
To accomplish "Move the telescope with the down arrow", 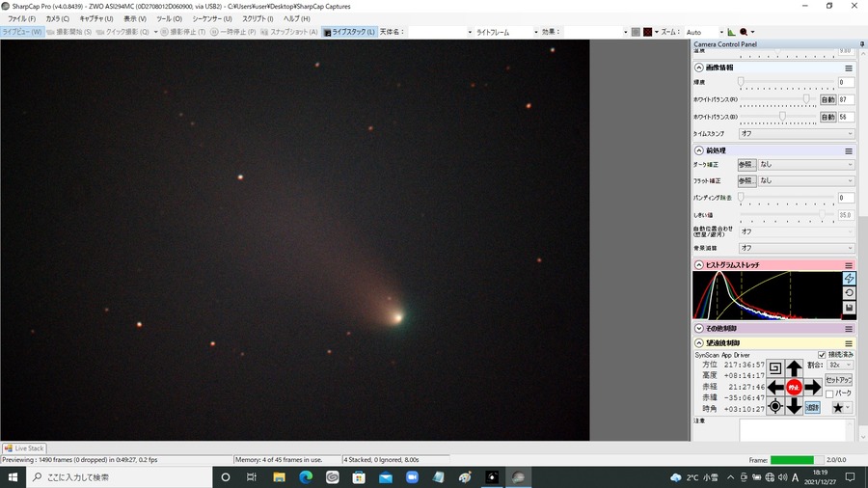I will pos(794,407).
